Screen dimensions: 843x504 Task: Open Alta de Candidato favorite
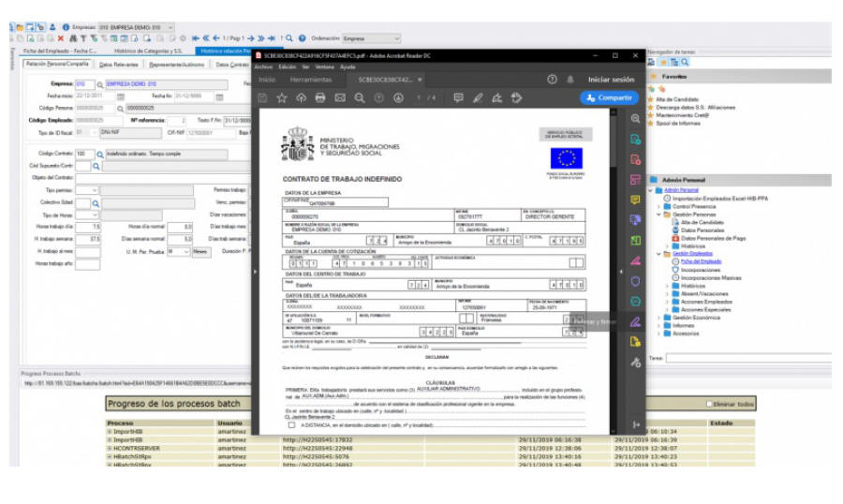click(x=677, y=99)
